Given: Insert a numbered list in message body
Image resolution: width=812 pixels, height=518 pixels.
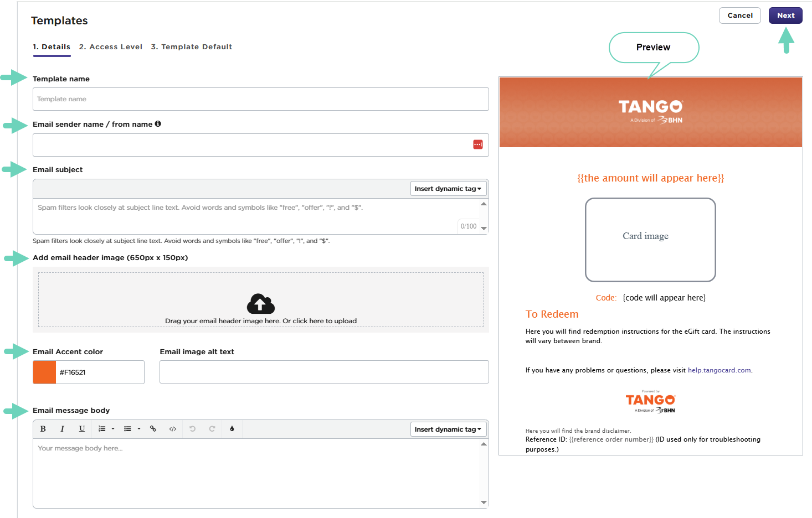Looking at the screenshot, I should [102, 429].
